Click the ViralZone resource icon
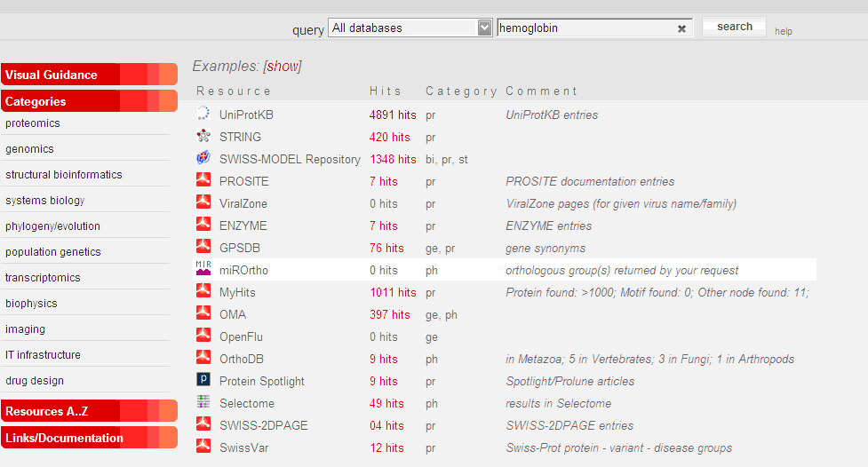This screenshot has height=467, width=868. click(x=203, y=202)
